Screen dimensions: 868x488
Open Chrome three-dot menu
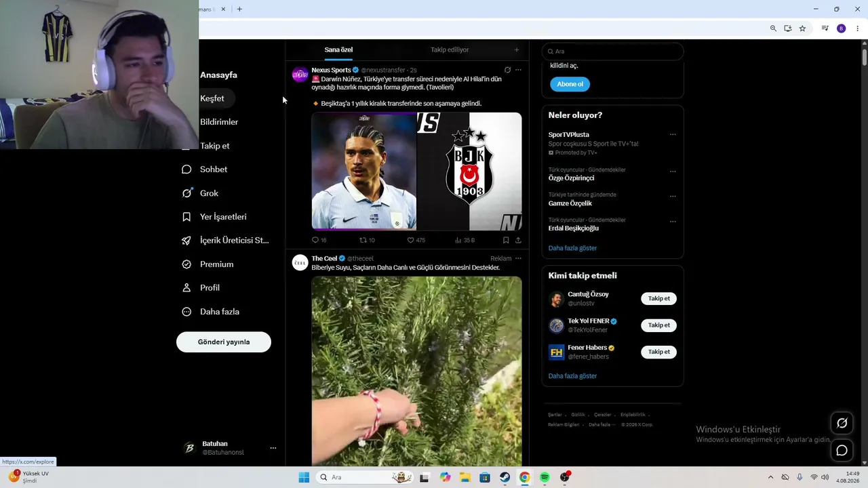click(x=858, y=28)
